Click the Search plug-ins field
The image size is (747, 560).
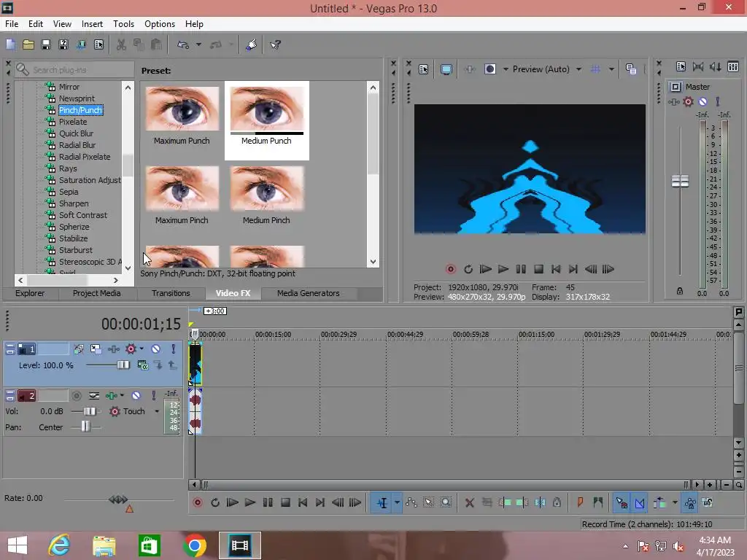[x=75, y=70]
